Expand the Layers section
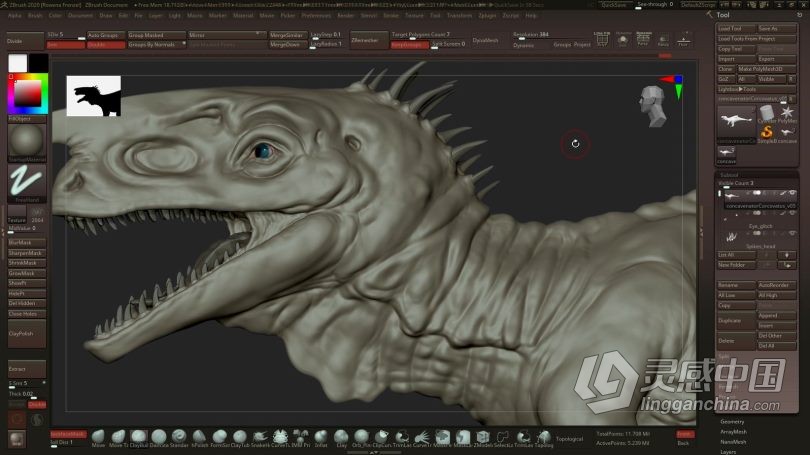The width and height of the screenshot is (810, 455). [x=728, y=452]
